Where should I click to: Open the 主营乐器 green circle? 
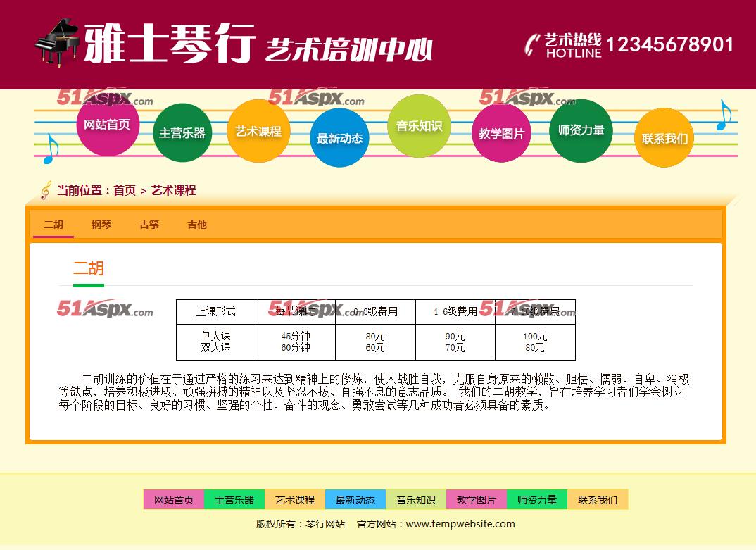coord(182,132)
